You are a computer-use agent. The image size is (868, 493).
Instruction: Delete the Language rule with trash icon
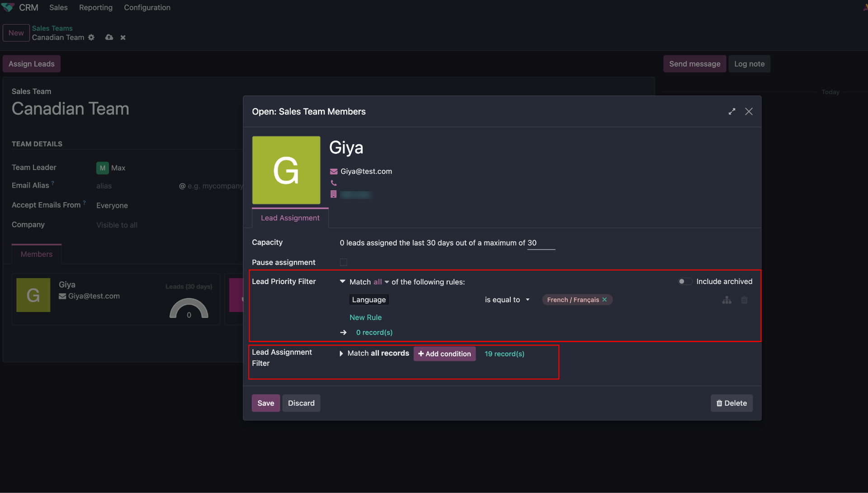click(x=744, y=300)
